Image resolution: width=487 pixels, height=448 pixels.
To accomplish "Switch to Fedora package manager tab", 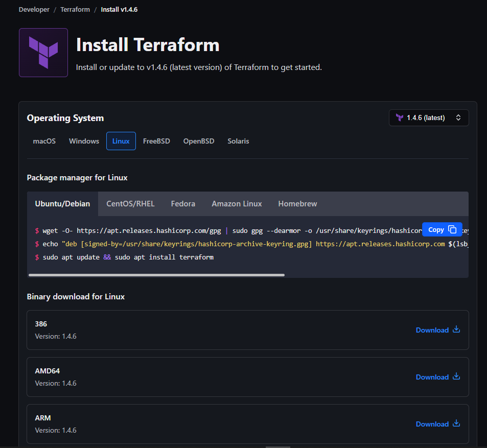I will click(x=183, y=204).
